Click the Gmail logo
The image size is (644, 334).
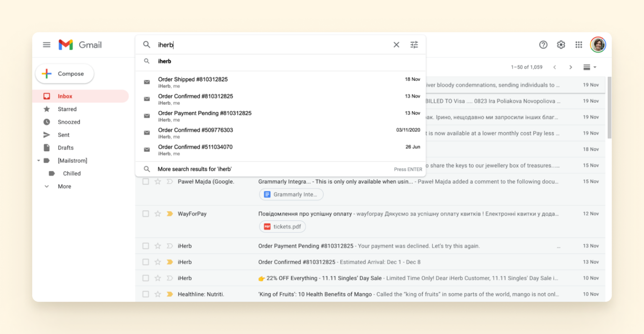pyautogui.click(x=80, y=44)
